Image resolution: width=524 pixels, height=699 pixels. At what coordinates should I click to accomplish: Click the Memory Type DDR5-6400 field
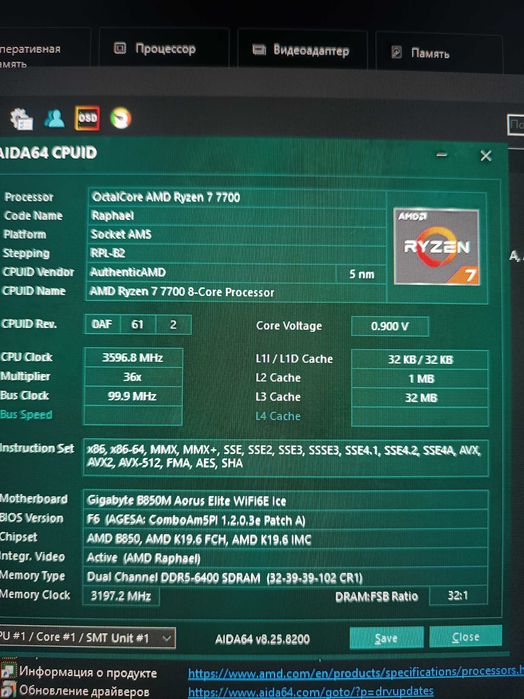tap(285, 577)
